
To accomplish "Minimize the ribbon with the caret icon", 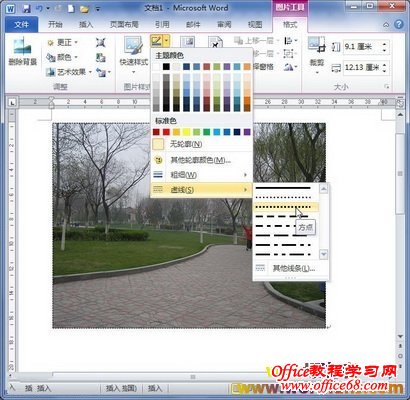I will (x=386, y=25).
